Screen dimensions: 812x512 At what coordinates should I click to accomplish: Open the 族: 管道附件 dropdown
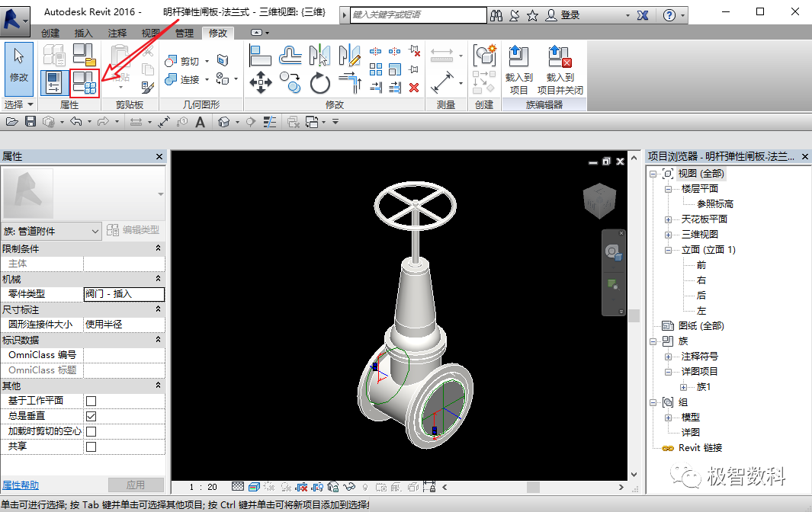click(52, 231)
